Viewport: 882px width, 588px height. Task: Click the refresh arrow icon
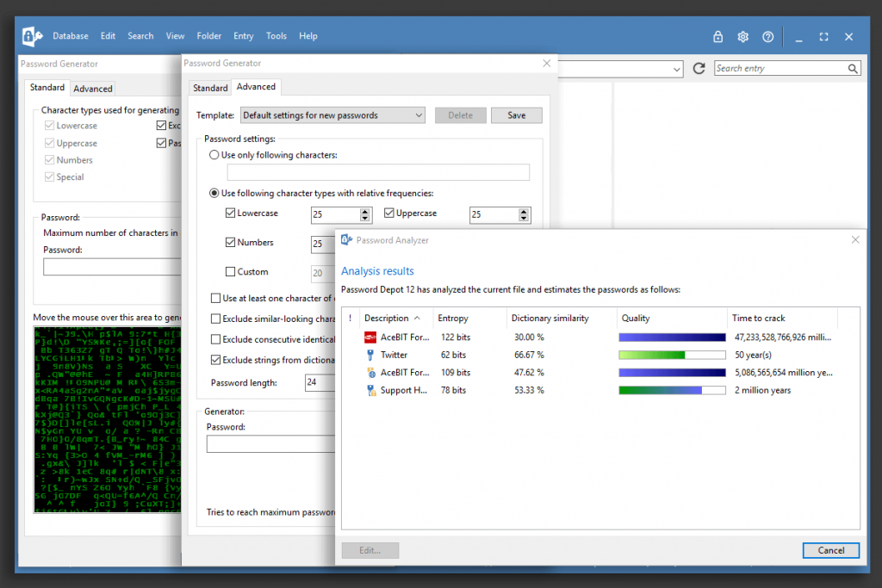pos(699,69)
